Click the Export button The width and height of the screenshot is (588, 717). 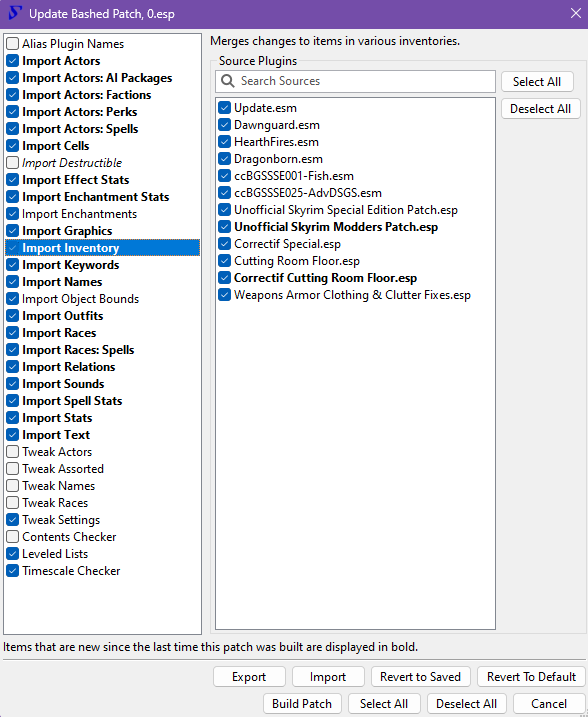point(249,676)
